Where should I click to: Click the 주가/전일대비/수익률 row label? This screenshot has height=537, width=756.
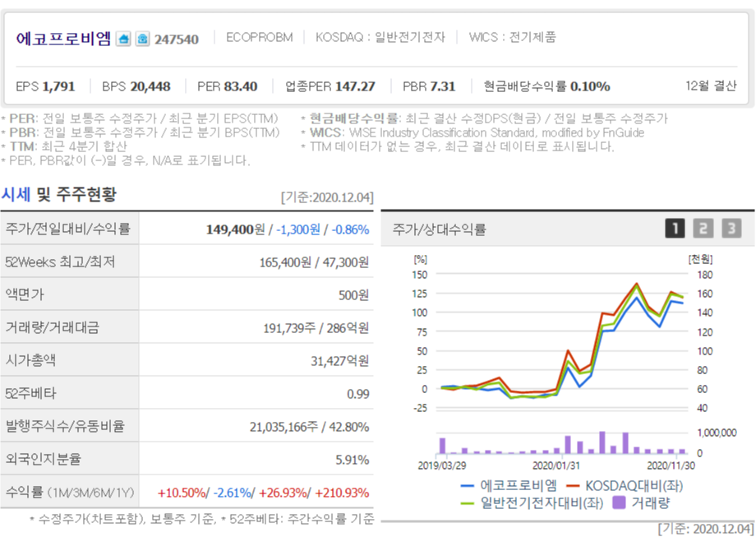pyautogui.click(x=68, y=229)
